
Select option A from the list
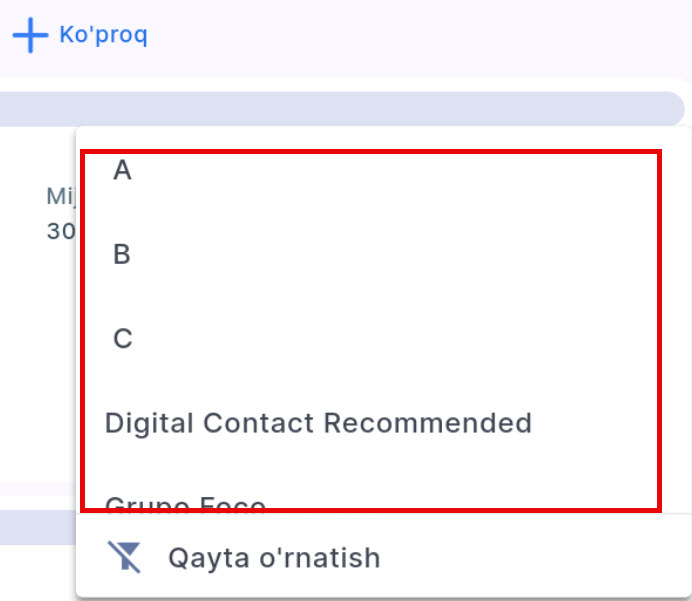pos(122,171)
